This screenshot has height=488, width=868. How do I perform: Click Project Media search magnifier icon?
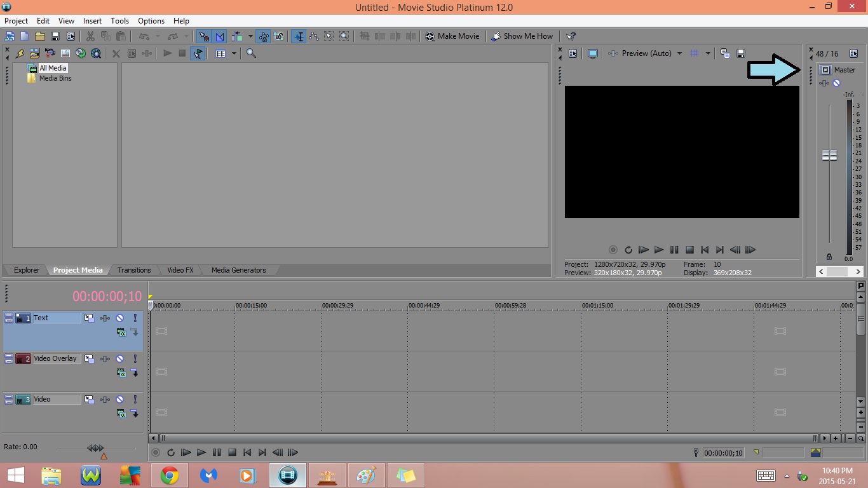pyautogui.click(x=252, y=53)
